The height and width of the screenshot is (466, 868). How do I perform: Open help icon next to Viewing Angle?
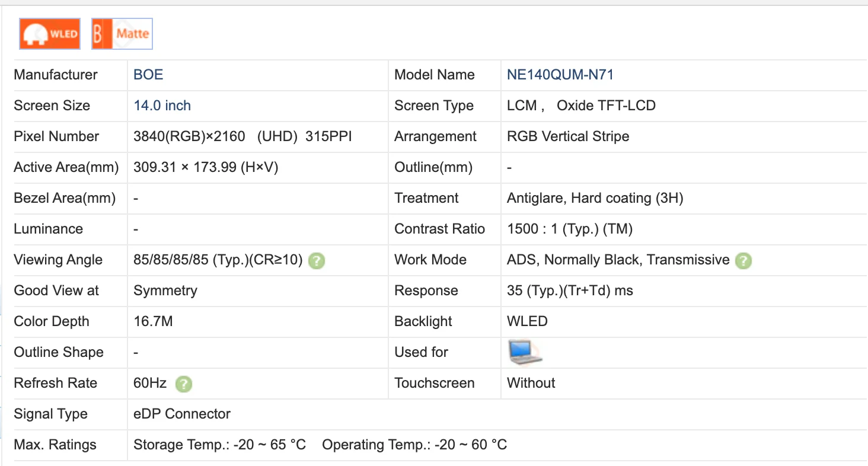pyautogui.click(x=317, y=260)
